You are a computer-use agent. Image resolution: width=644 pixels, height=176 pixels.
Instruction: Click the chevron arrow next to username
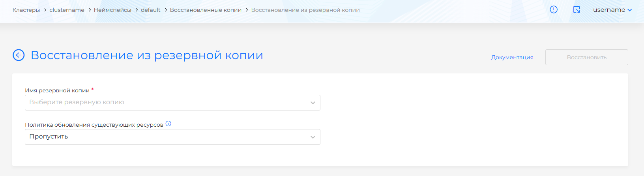pos(630,10)
